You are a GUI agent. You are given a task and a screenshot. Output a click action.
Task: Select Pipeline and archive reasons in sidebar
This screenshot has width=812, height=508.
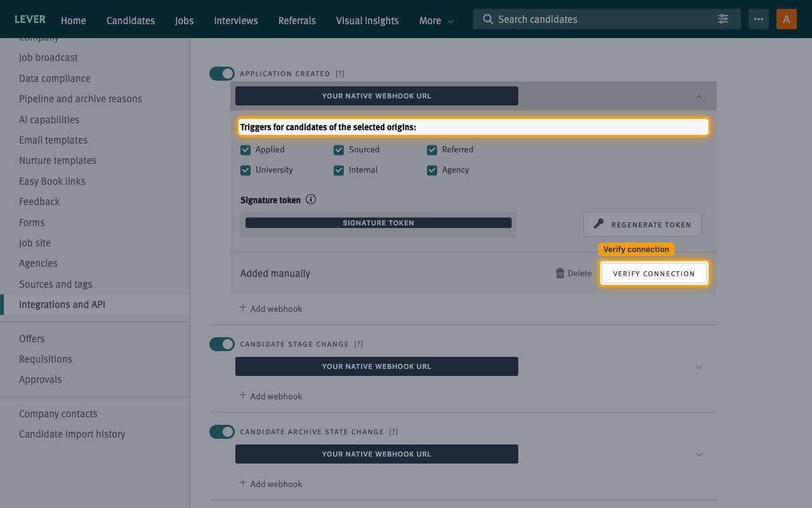point(81,98)
